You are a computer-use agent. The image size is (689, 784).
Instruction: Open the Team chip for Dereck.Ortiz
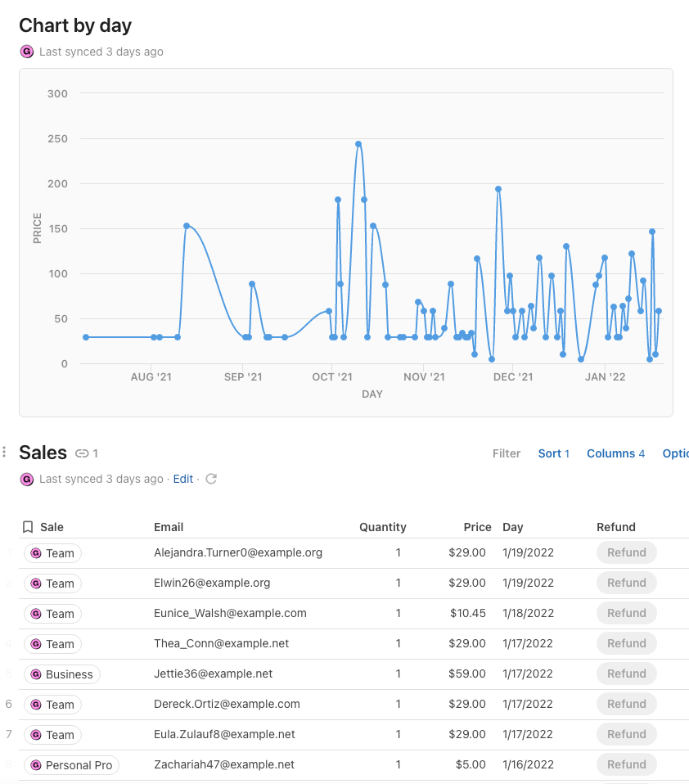tap(53, 705)
